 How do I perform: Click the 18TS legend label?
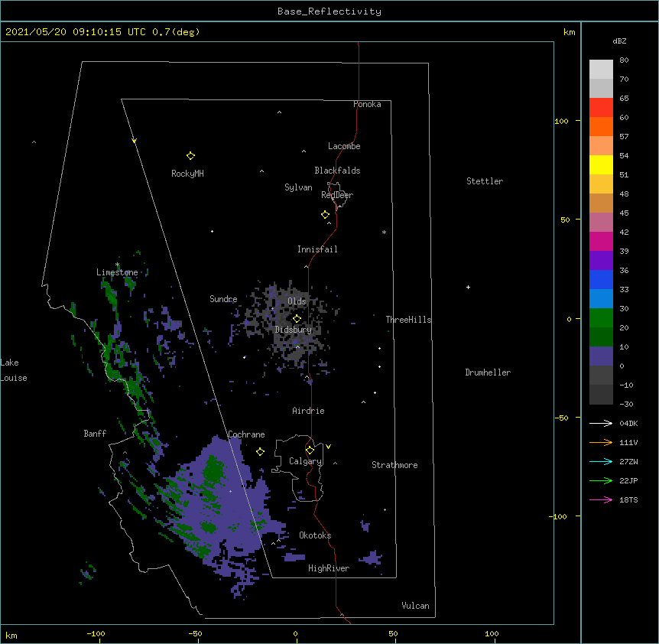point(628,499)
